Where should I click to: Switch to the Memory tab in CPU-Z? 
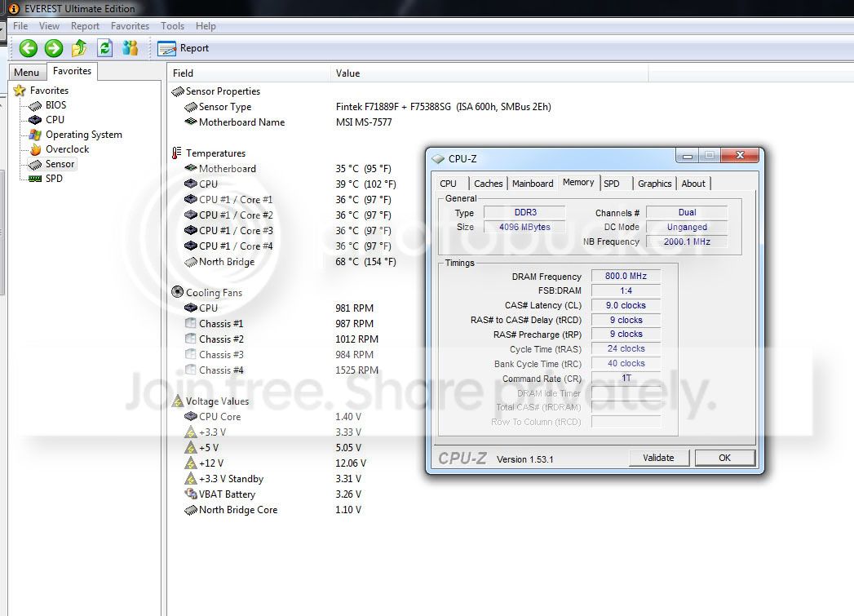578,183
